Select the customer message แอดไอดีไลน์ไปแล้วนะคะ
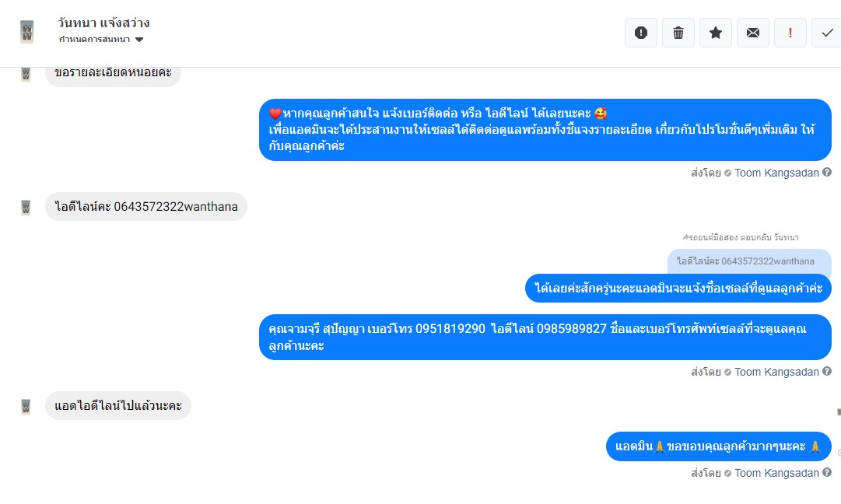This screenshot has height=504, width=841. click(x=118, y=405)
